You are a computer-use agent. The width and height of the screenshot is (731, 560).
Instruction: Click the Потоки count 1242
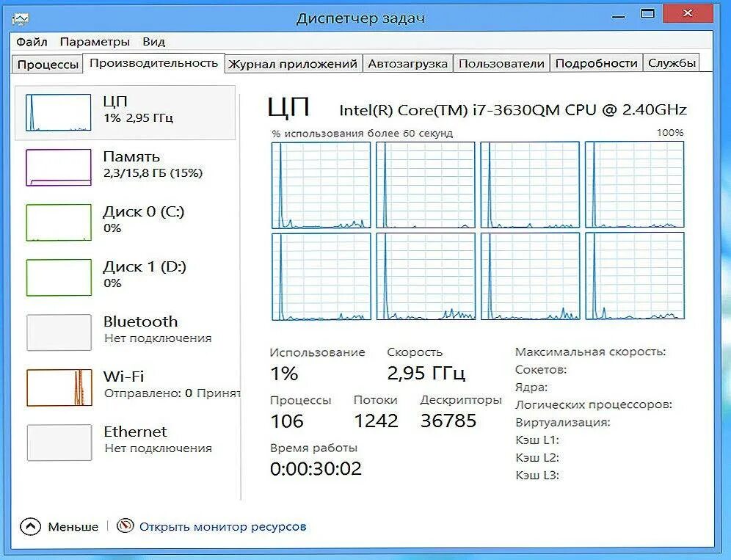(376, 421)
